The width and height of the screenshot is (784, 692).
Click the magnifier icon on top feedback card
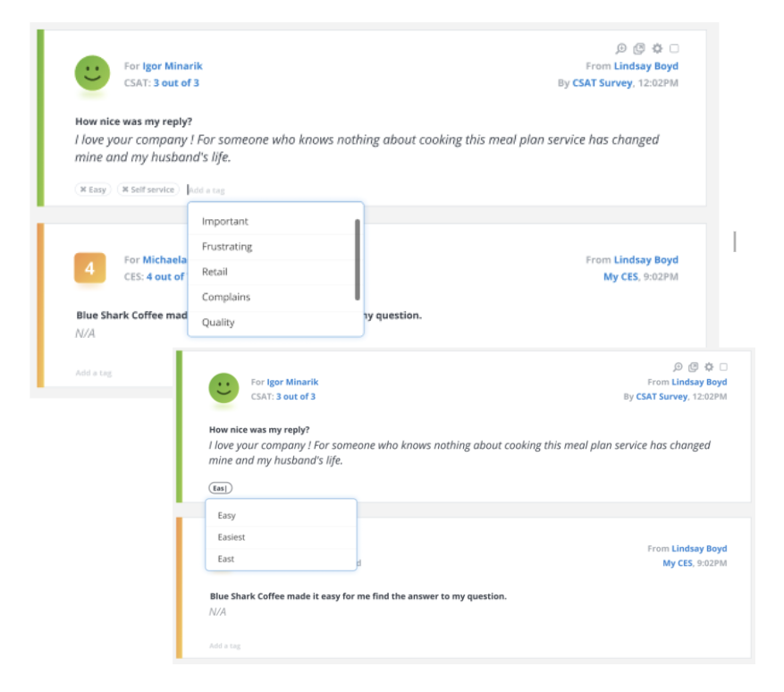coord(621,48)
